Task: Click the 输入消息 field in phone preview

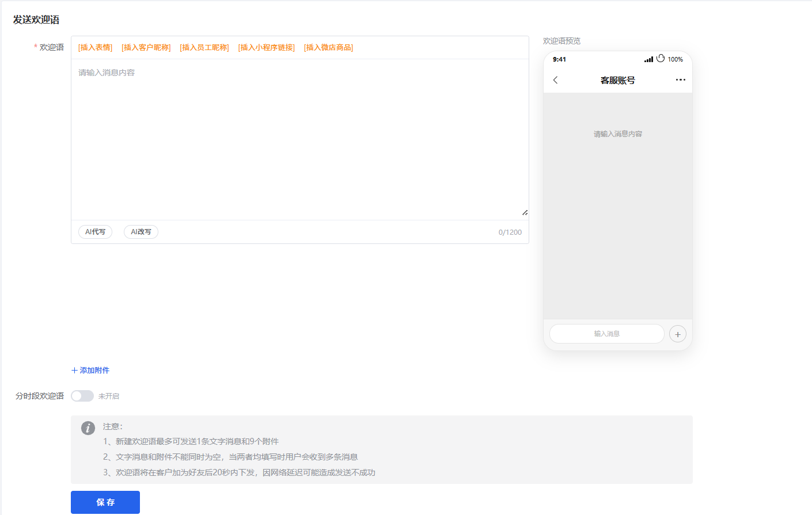Action: coord(607,334)
